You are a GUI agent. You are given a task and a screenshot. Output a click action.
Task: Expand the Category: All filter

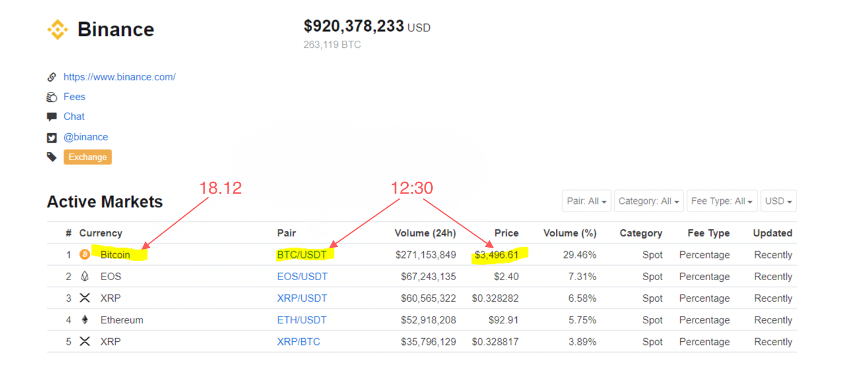pos(648,201)
